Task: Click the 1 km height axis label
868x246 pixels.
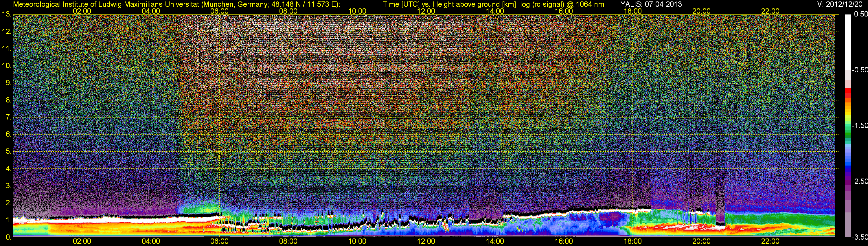Action: pos(8,220)
